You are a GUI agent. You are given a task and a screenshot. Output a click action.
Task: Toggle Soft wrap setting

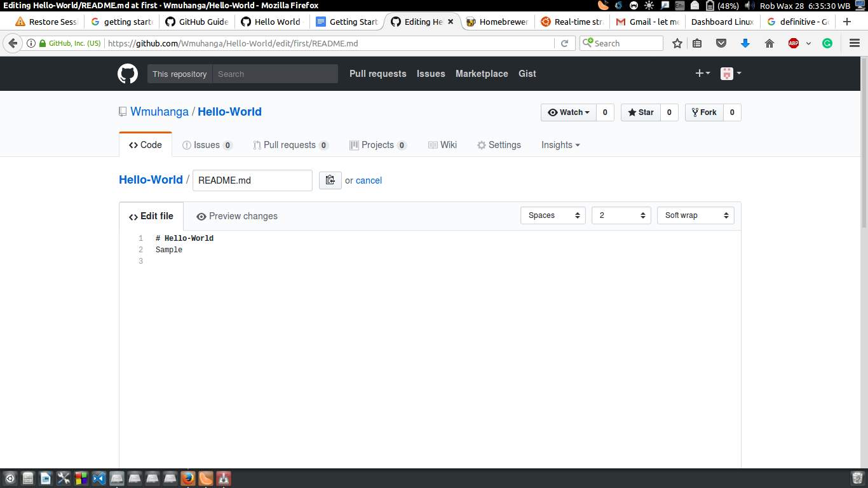tap(695, 215)
